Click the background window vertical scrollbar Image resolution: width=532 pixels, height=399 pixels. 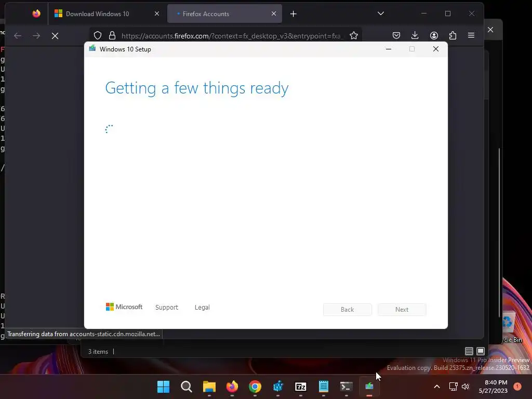point(499,232)
